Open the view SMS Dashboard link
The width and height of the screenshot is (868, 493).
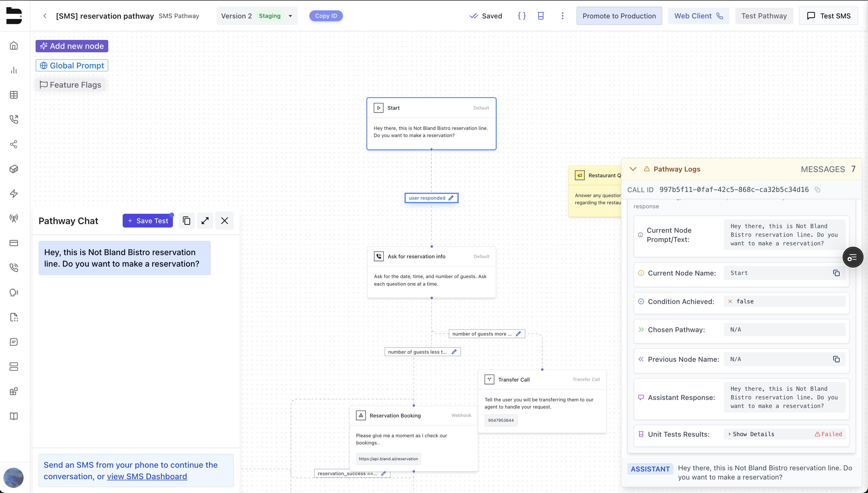click(147, 476)
